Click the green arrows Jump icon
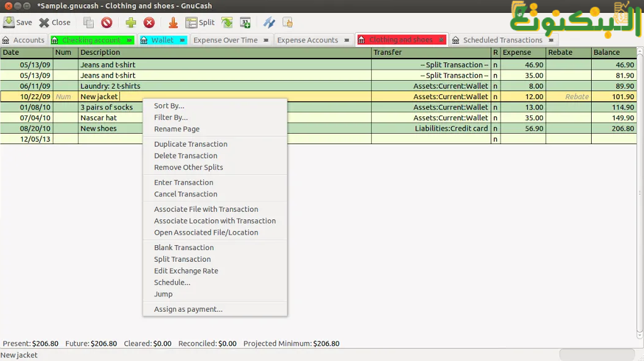The height and width of the screenshot is (361, 644). point(227,23)
